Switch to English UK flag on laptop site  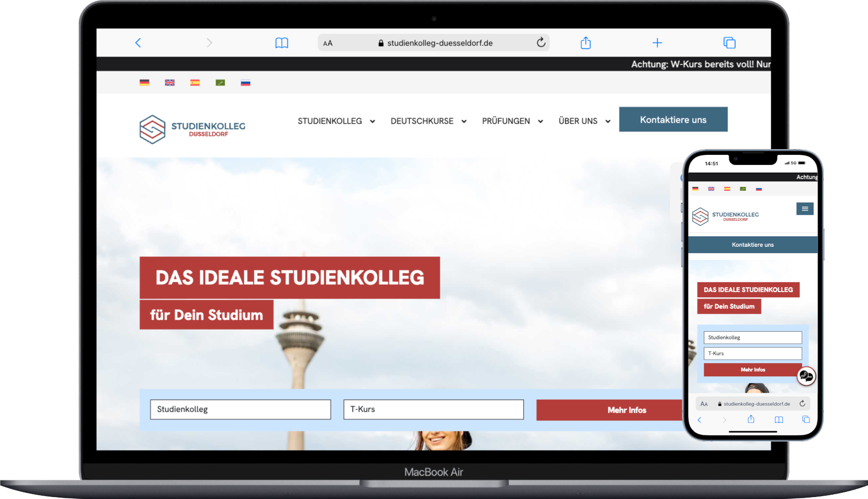[170, 82]
